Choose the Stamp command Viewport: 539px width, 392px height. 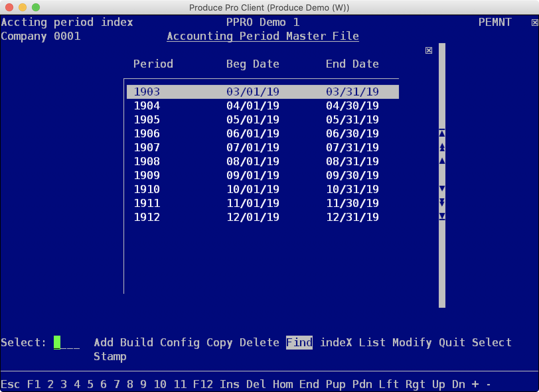point(110,356)
